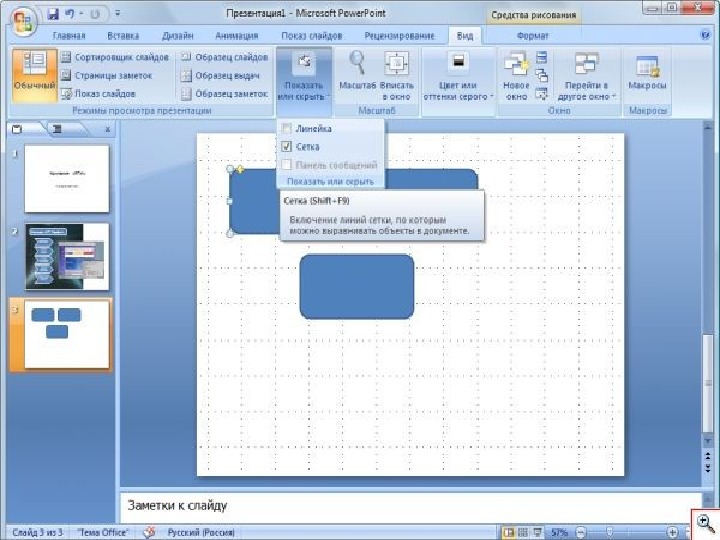
Task: Open the Рецензирование tab
Action: [399, 36]
